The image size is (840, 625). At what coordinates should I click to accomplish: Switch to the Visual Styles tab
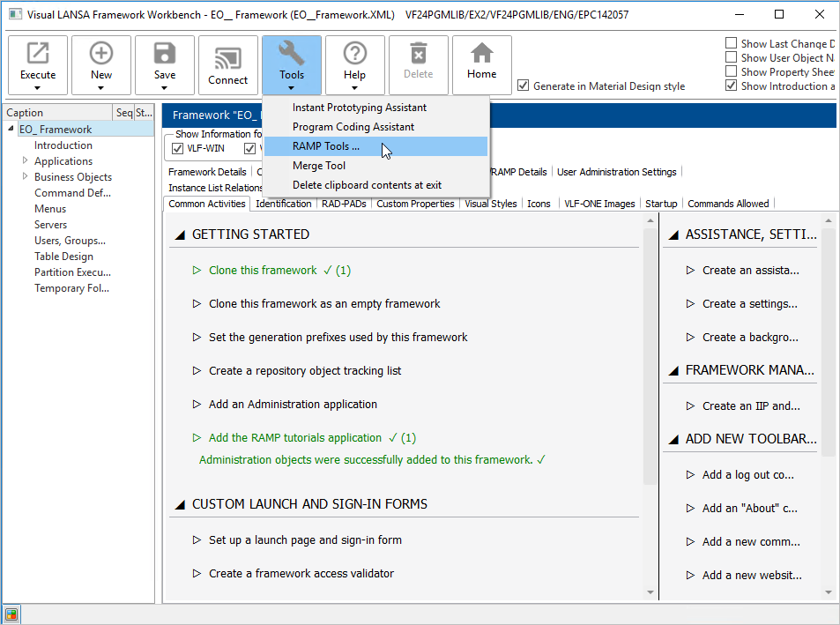coord(491,204)
